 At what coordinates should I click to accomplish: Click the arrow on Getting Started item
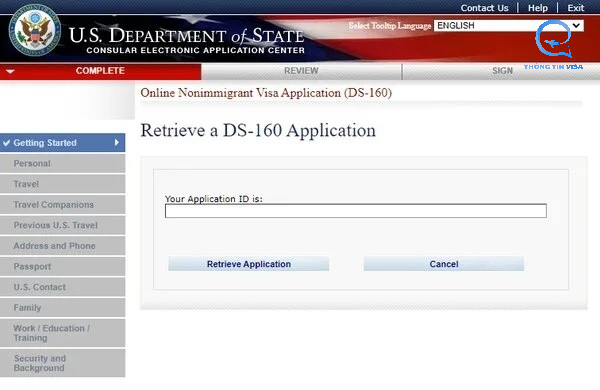117,142
